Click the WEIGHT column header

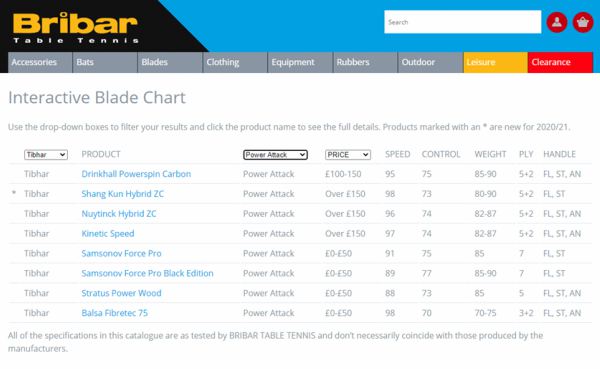pyautogui.click(x=490, y=154)
